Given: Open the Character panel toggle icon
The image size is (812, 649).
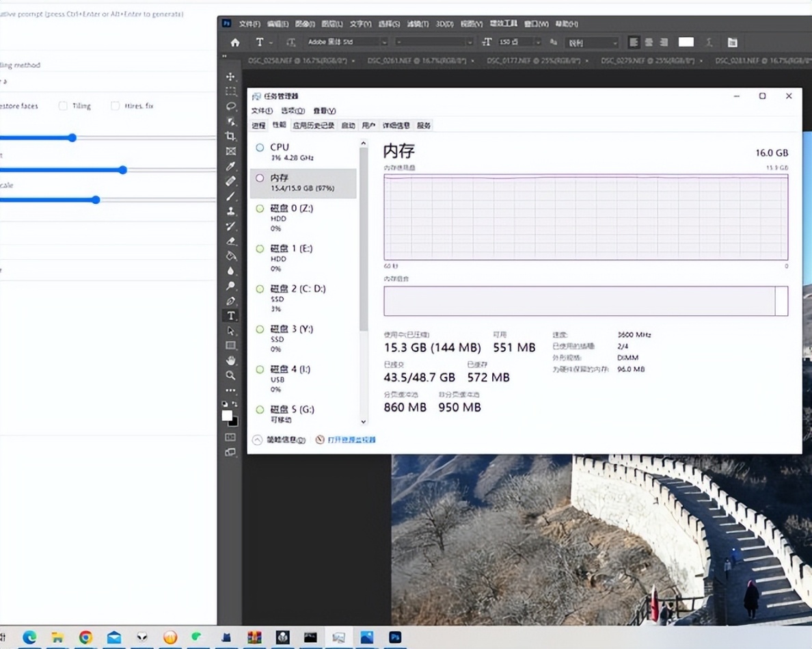Looking at the screenshot, I should point(732,42).
